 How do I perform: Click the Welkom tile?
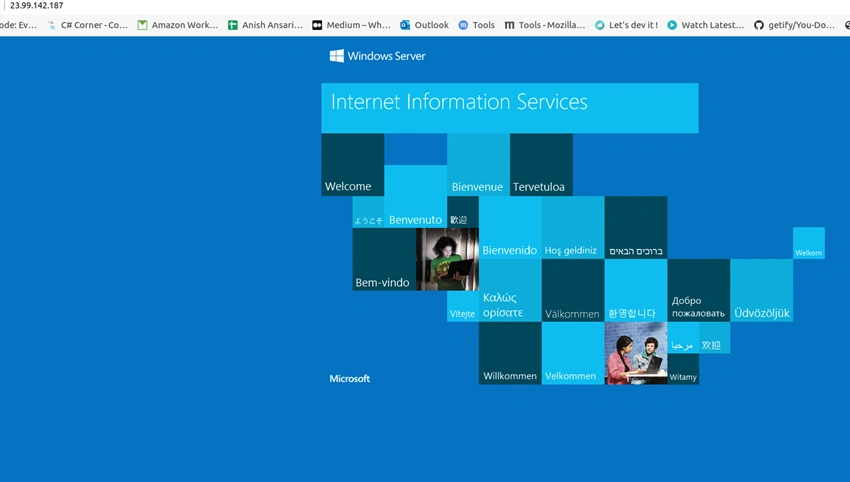(x=809, y=243)
